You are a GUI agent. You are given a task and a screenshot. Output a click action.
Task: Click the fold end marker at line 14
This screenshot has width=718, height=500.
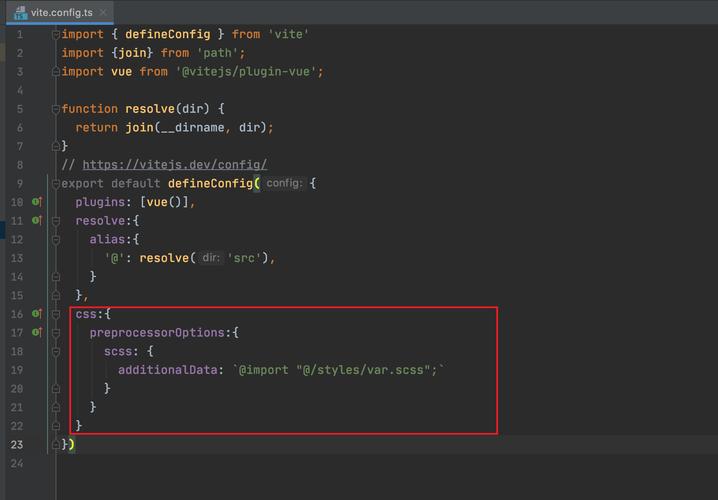tap(56, 277)
